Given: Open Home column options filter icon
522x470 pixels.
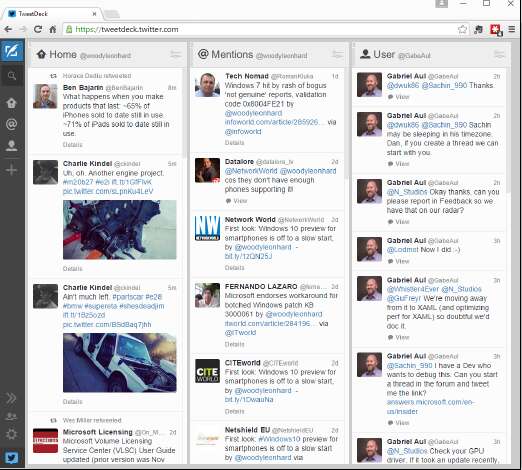Looking at the screenshot, I should [176, 54].
